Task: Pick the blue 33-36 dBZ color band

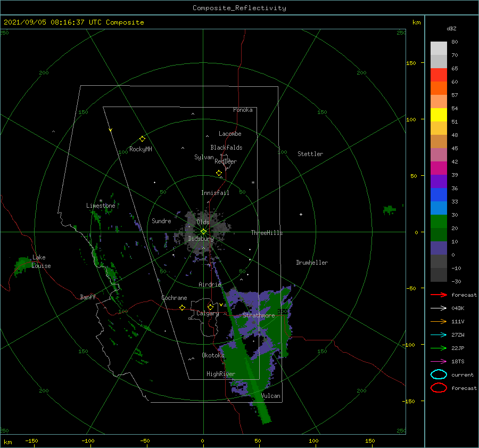Action: tap(439, 195)
